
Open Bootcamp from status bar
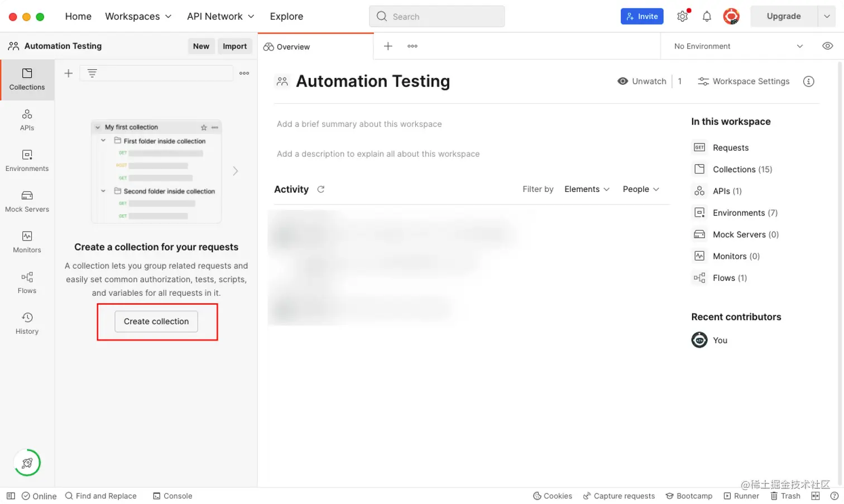point(689,496)
